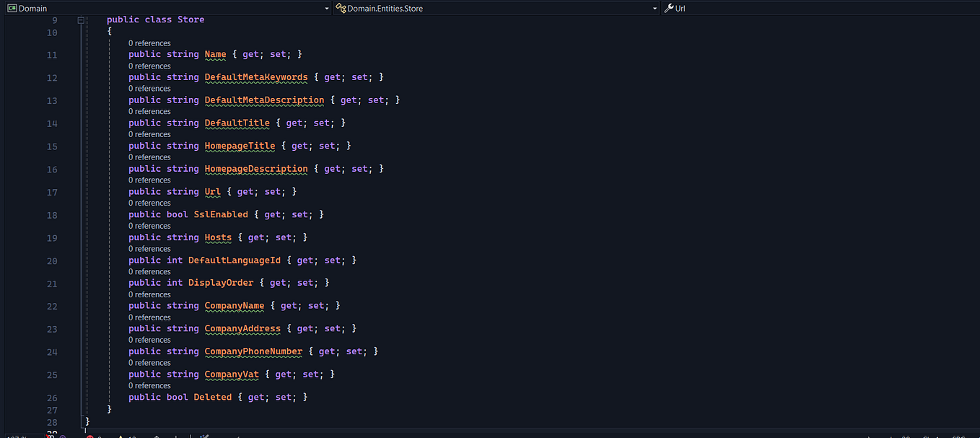
Task: Click the red breakpoint-style icon in status bar
Action: coord(48,437)
